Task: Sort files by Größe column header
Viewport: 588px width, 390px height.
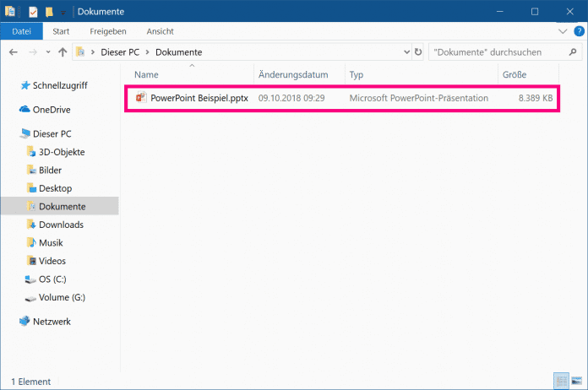Action: click(x=514, y=74)
